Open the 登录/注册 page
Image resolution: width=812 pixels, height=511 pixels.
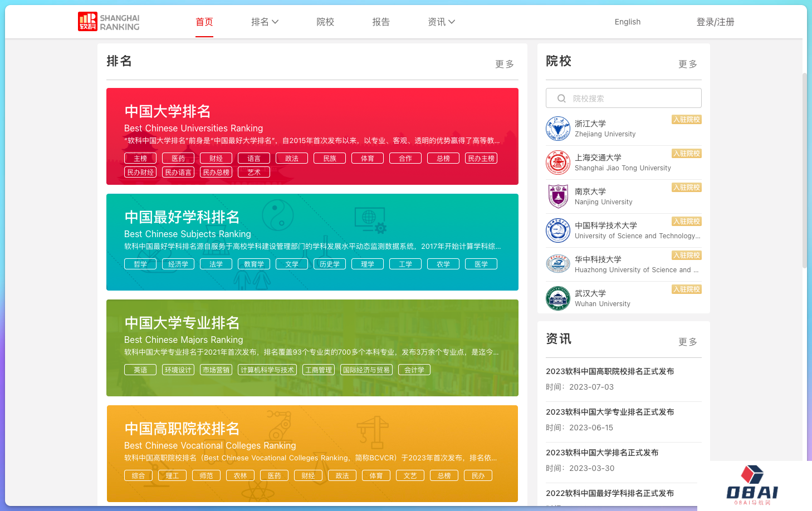pos(715,22)
